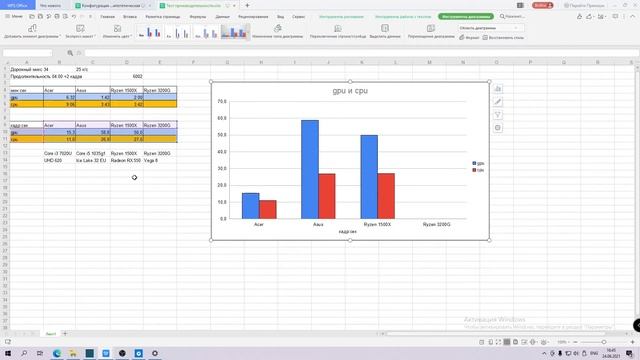Select the Лист1 sheet tab

coord(51,333)
